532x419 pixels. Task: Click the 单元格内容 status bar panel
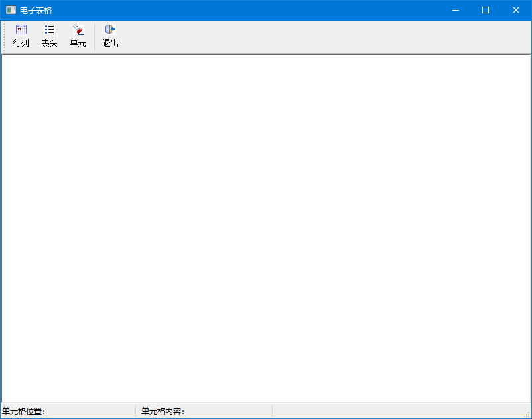click(206, 411)
